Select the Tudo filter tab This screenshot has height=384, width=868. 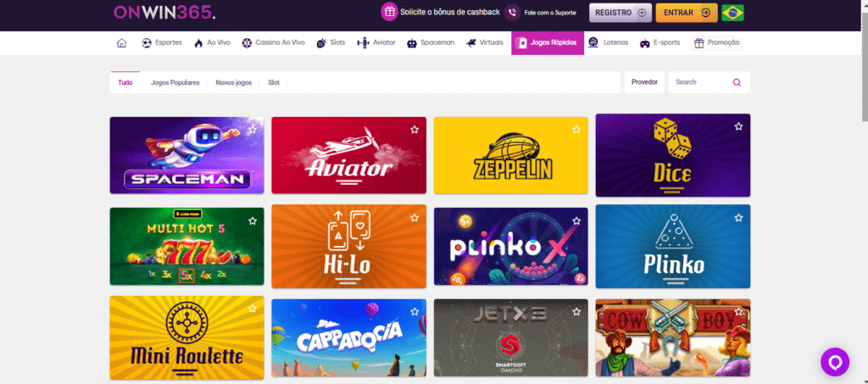(x=125, y=82)
